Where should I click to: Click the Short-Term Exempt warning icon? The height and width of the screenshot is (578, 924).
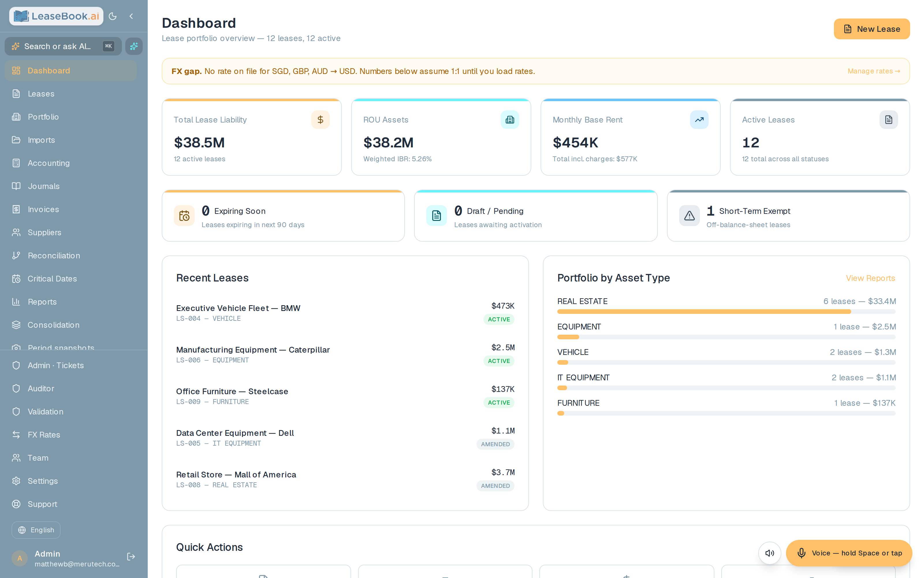pyautogui.click(x=689, y=216)
